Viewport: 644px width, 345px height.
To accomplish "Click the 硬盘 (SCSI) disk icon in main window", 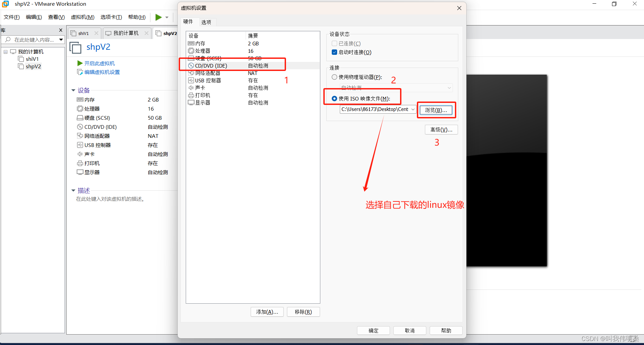I will point(80,118).
